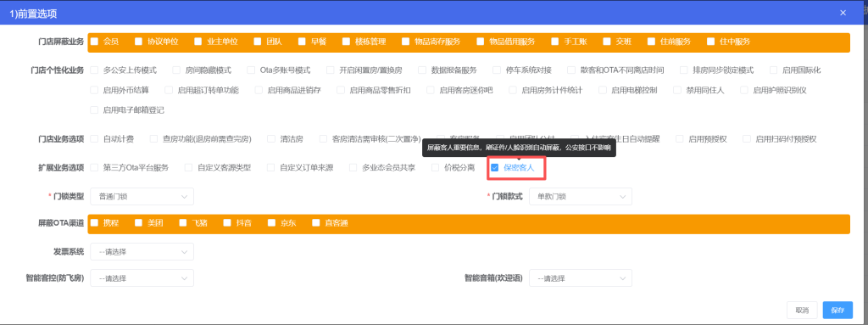Tick the 协议单位 checkbox

point(138,42)
